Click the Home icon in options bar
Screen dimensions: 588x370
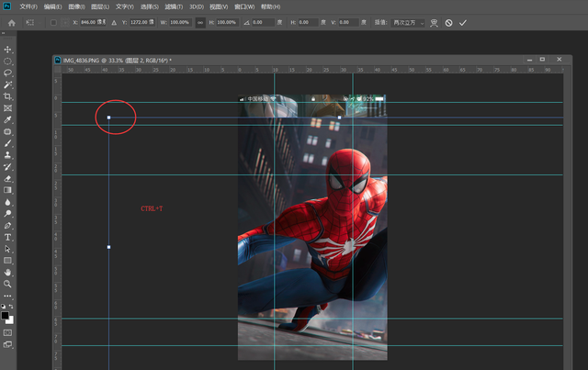pos(11,22)
